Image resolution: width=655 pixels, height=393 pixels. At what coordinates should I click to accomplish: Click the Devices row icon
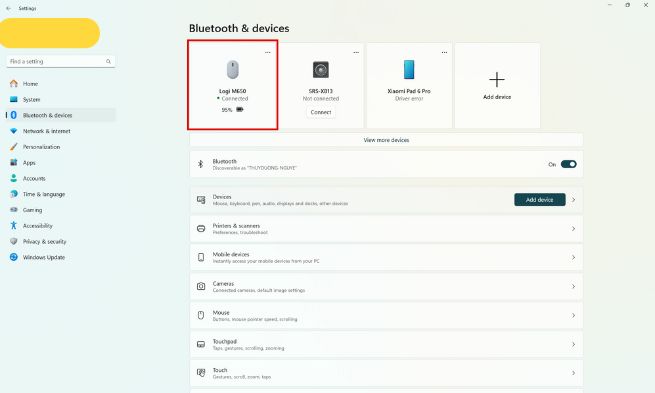201,200
